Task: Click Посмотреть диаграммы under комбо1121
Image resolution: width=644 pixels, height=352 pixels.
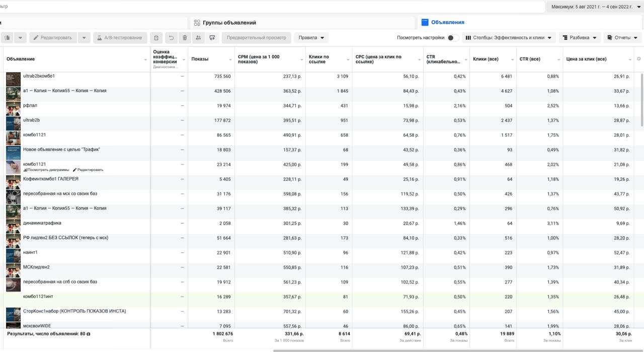Action: click(x=46, y=170)
